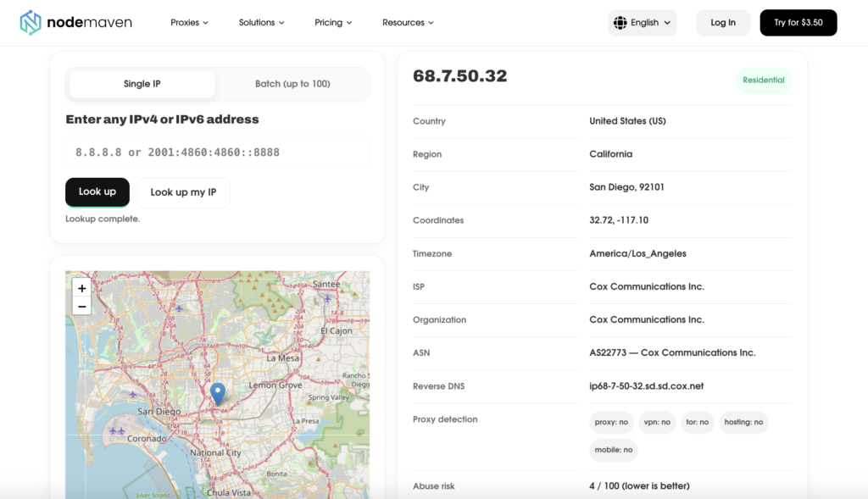Click National City label on map
868x499 pixels.
click(215, 452)
